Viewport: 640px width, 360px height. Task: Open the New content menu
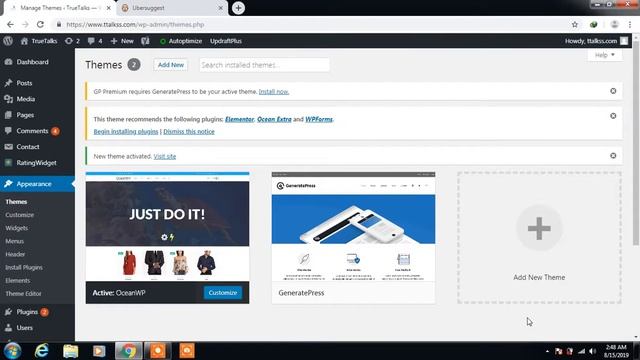pyautogui.click(x=122, y=41)
